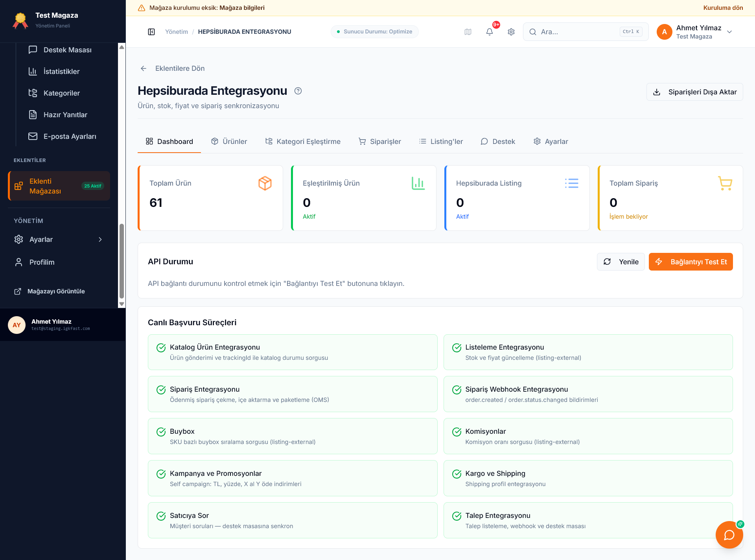
Task: Open the Siparişler tab
Action: point(379,142)
